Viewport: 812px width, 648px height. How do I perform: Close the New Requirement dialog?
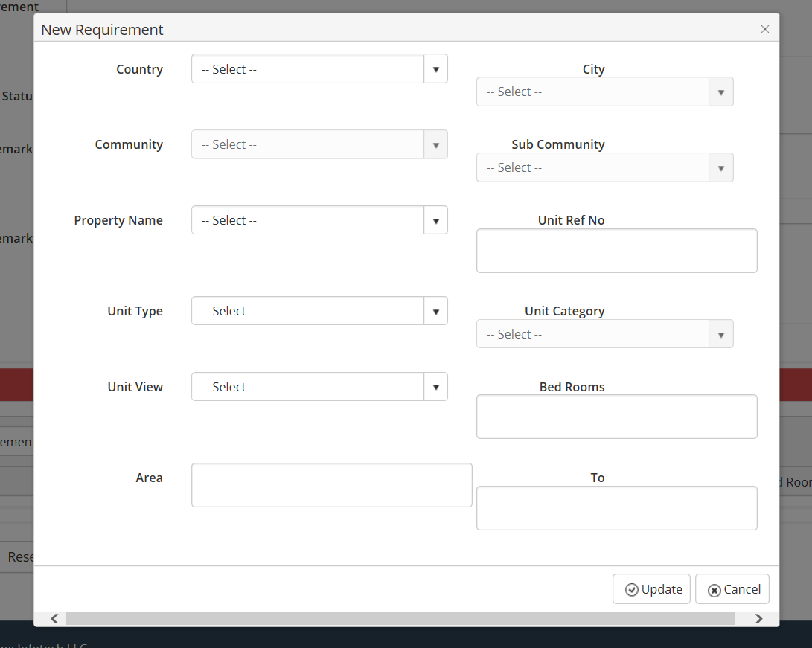[x=764, y=30]
